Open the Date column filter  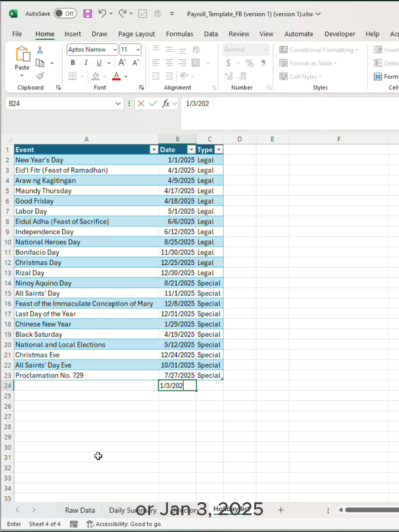click(191, 150)
